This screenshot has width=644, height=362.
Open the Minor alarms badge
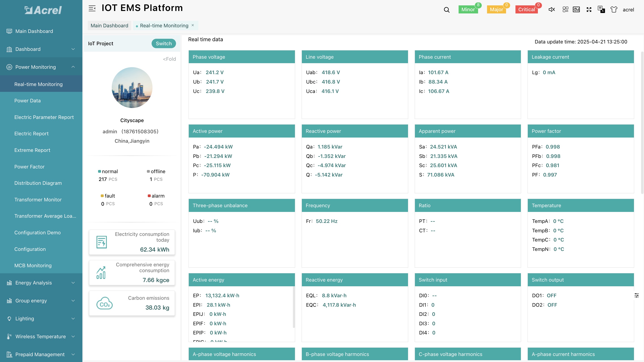[x=468, y=9]
